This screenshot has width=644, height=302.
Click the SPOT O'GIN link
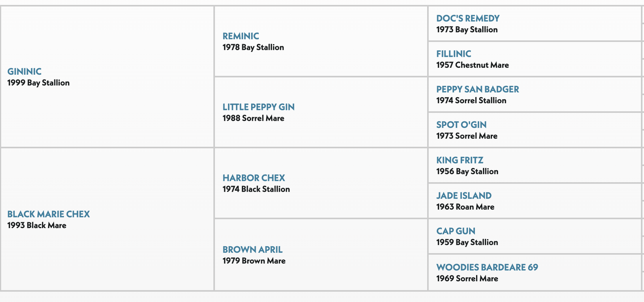point(462,125)
